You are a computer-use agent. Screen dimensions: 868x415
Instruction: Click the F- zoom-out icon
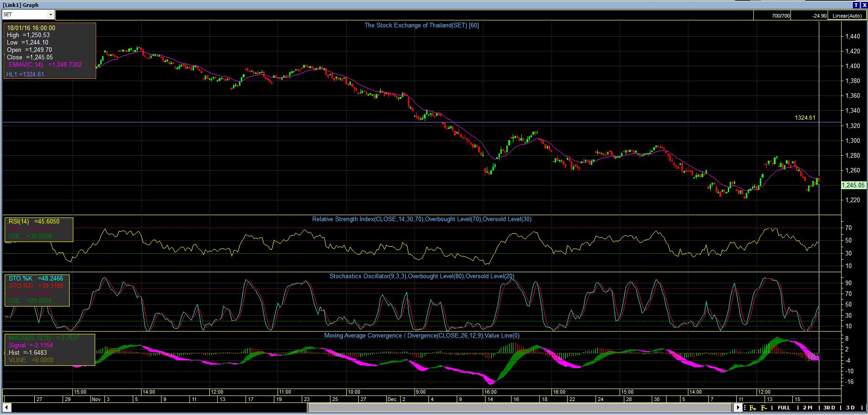click(x=764, y=408)
